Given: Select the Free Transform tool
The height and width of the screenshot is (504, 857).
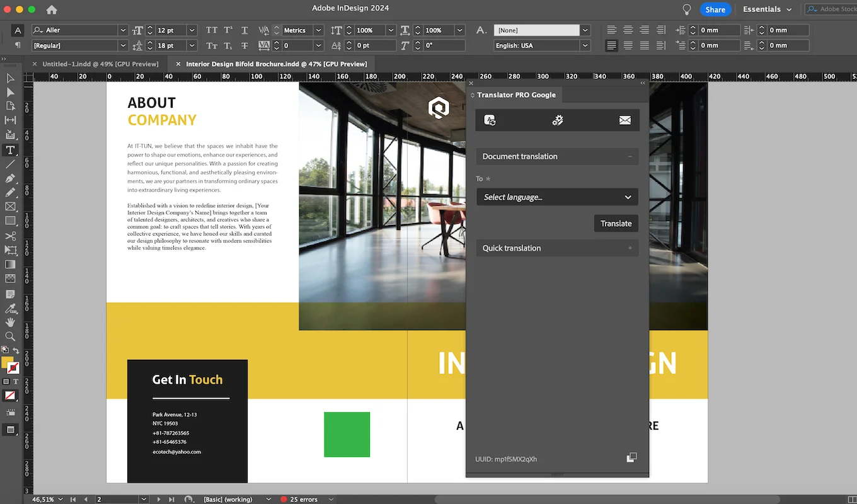Looking at the screenshot, I should pos(10,250).
